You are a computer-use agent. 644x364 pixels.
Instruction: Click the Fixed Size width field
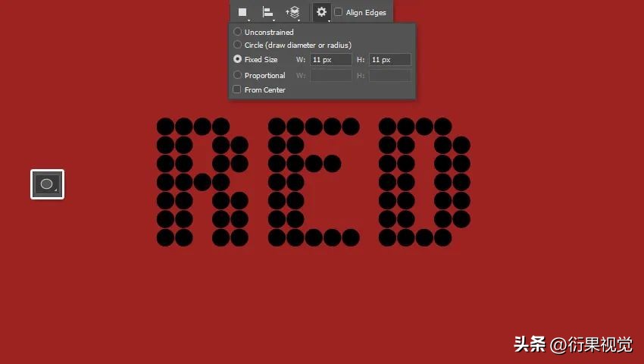click(331, 60)
